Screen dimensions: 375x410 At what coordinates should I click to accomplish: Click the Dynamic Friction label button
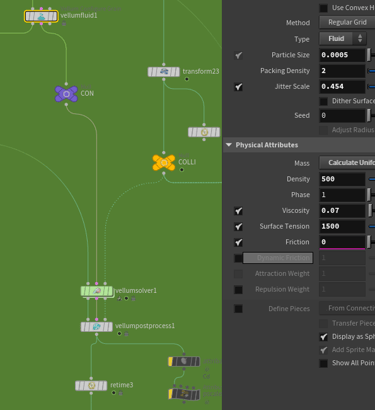tap(278, 258)
